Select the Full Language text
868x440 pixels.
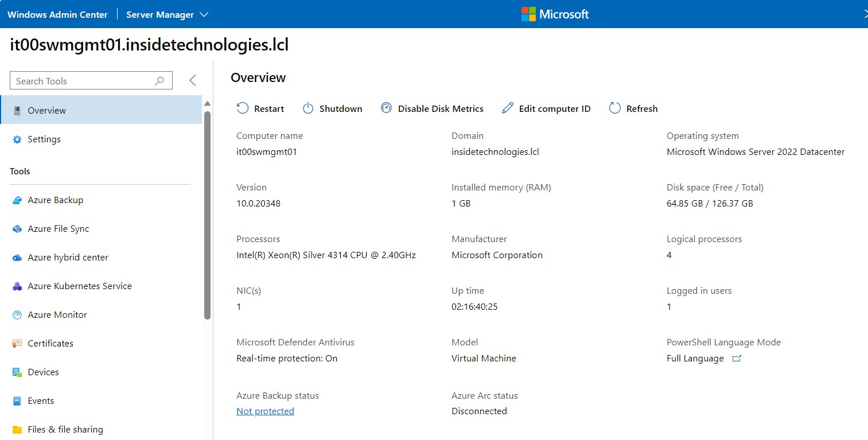click(695, 359)
